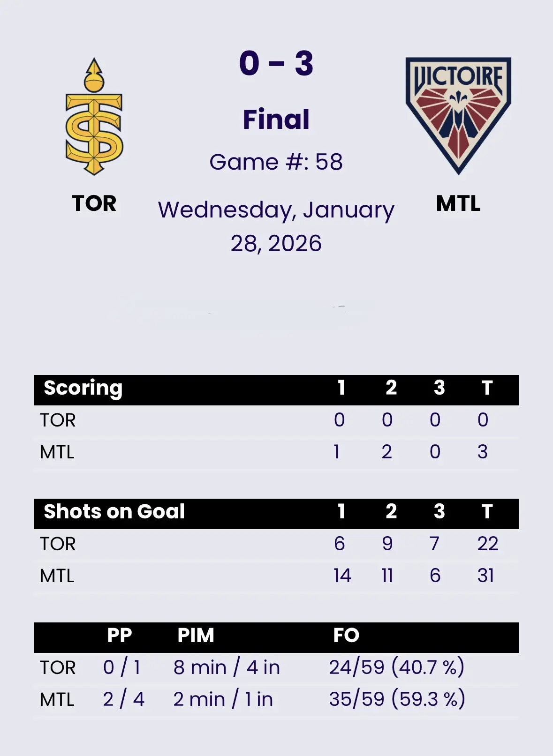Click TOR's 24/59 (40.7 %) faceoff stat
This screenshot has width=553, height=756.
click(x=397, y=667)
